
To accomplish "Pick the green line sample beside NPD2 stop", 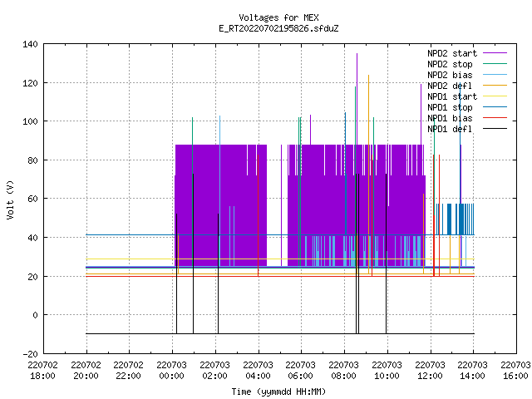I will [x=495, y=63].
